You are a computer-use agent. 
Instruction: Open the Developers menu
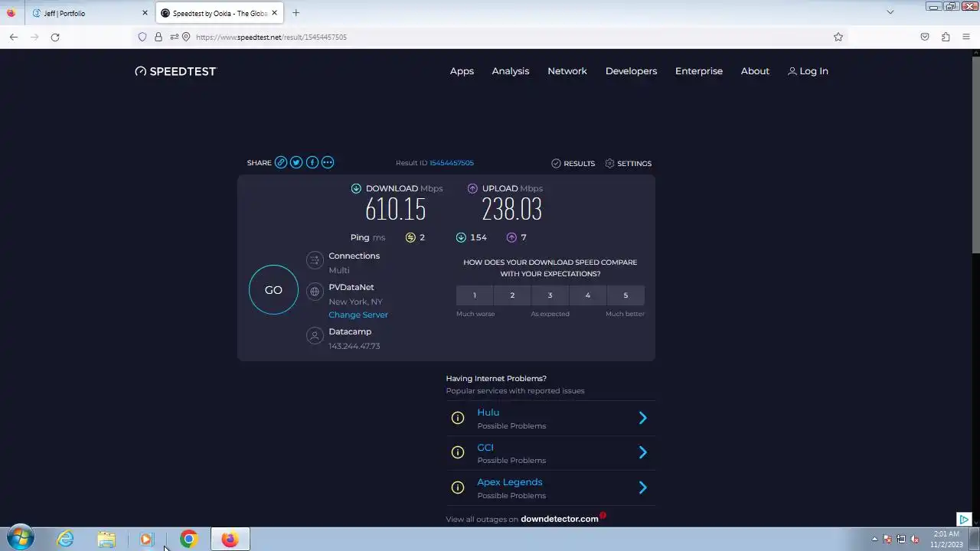tap(631, 71)
